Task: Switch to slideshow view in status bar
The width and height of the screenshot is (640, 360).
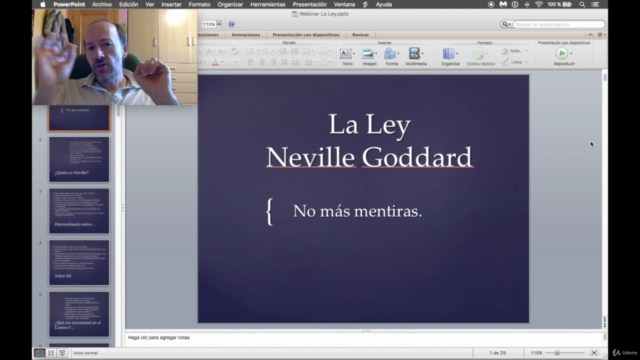Action: (62, 353)
